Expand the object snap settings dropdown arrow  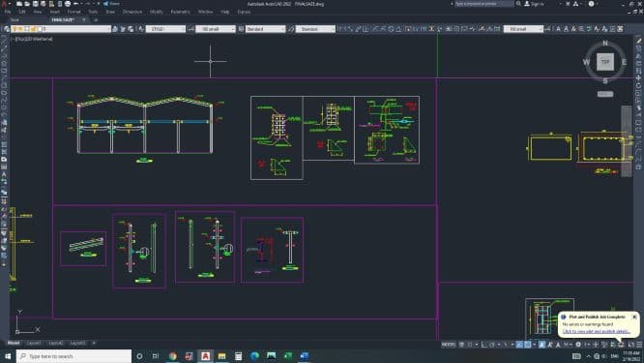[534, 345]
